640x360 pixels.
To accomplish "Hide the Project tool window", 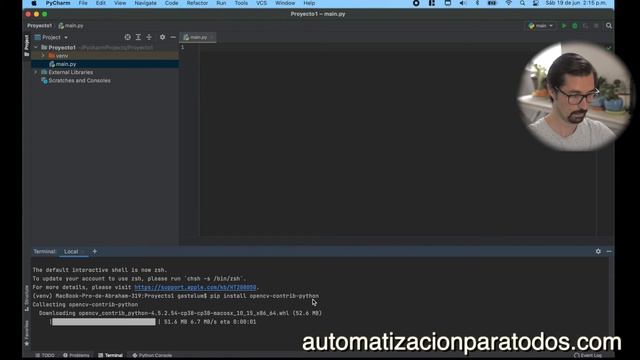I will pyautogui.click(x=173, y=37).
